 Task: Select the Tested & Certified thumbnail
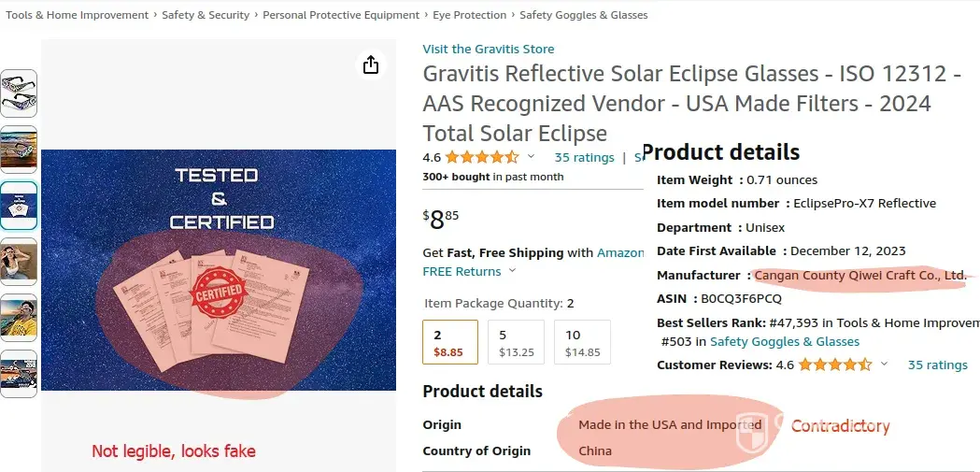pos(20,206)
